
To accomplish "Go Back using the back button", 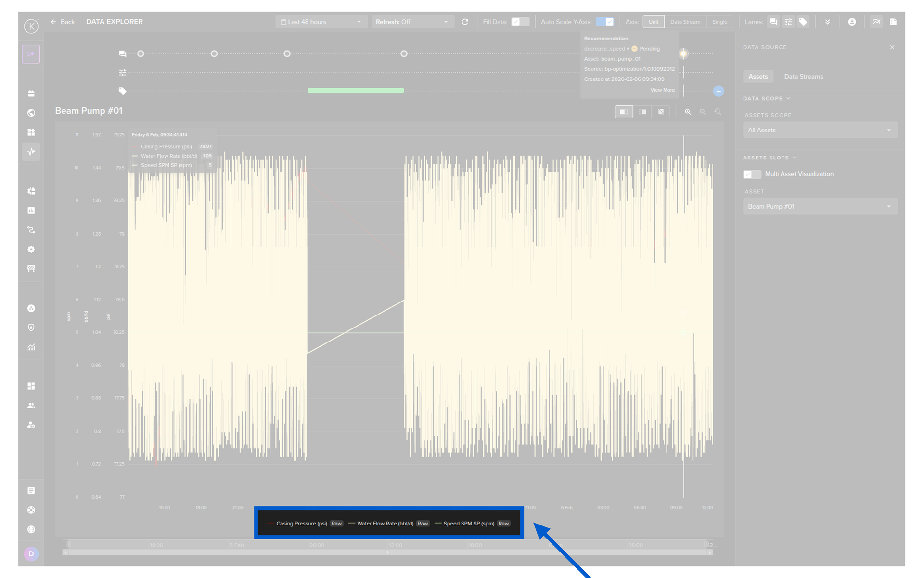I will click(x=63, y=22).
